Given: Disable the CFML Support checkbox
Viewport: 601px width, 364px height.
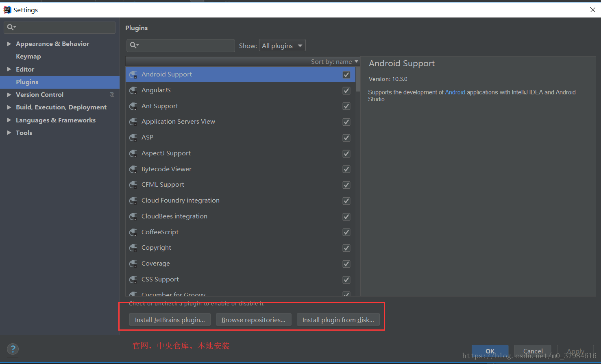Looking at the screenshot, I should (x=346, y=185).
